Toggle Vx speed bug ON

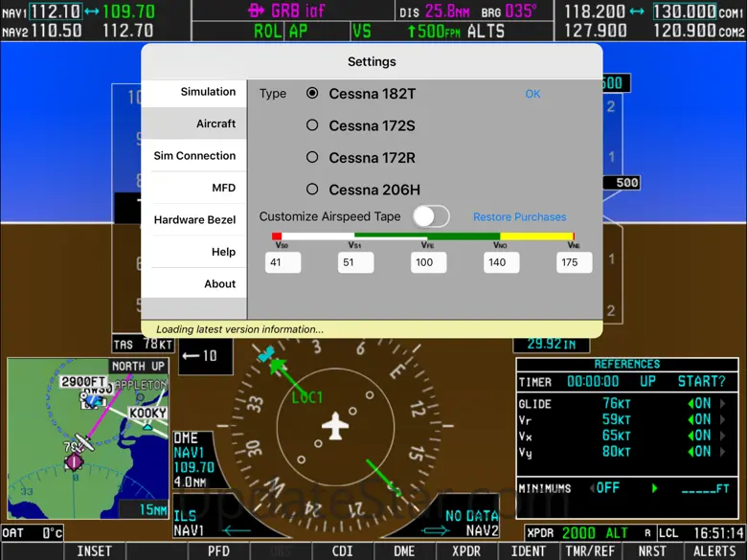coord(699,436)
